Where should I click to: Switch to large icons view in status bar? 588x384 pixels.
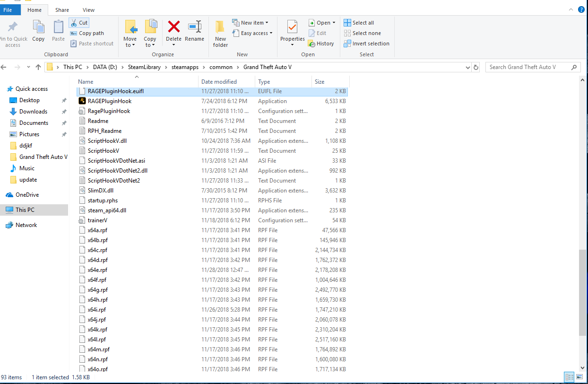(579, 377)
